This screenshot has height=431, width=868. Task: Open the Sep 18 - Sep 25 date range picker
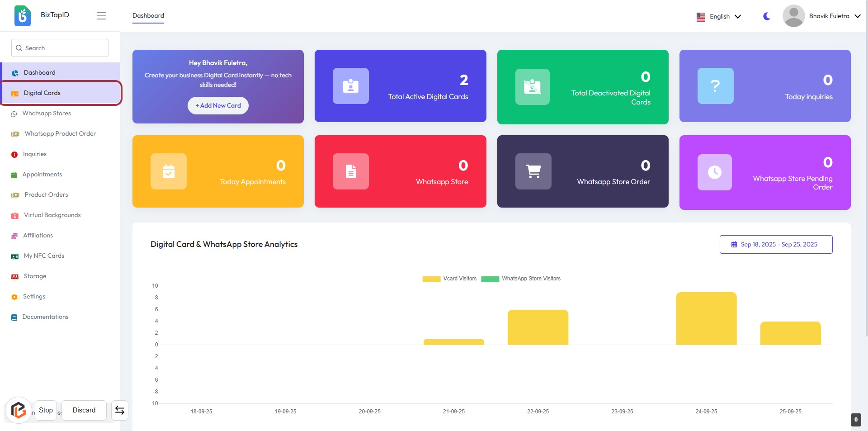pyautogui.click(x=776, y=244)
